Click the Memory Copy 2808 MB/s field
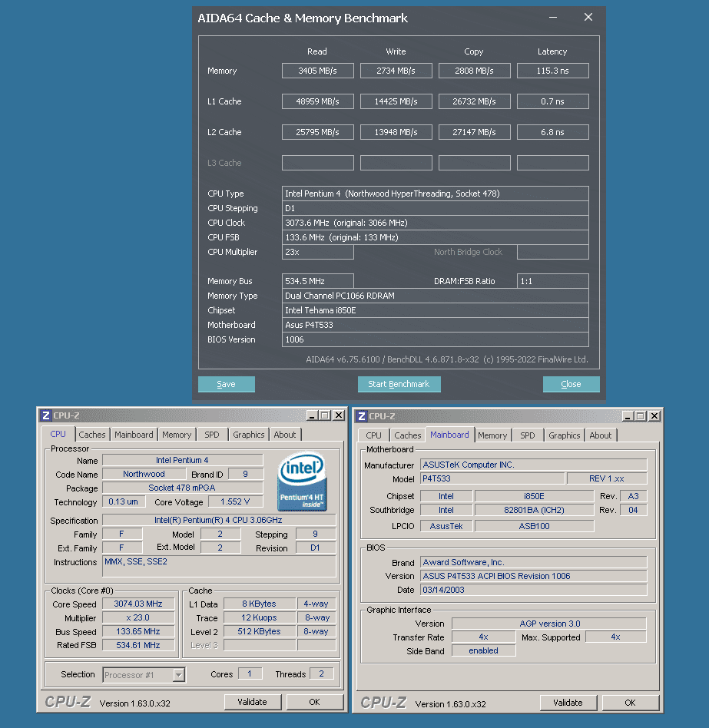Viewport: 709px width, 728px height. (x=475, y=71)
